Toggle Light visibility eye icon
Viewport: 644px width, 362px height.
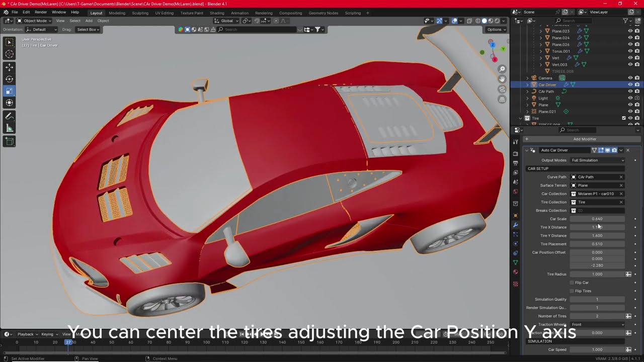(x=630, y=98)
